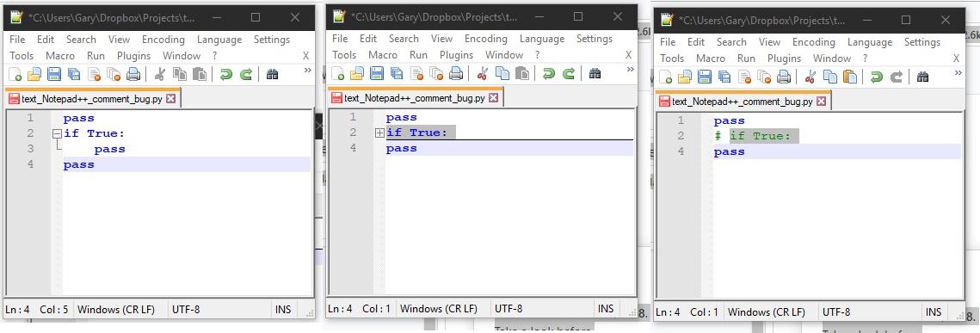Collapse the 'if True:' fold in the left window

(x=57, y=133)
